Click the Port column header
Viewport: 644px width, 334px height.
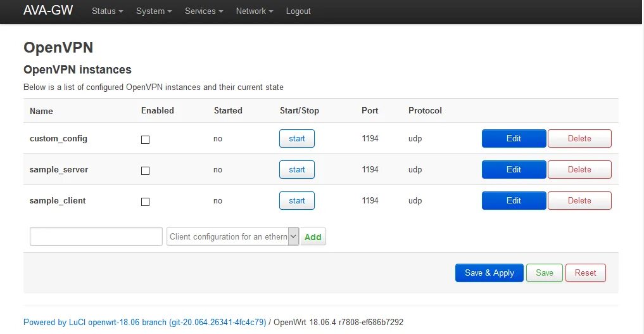point(370,110)
